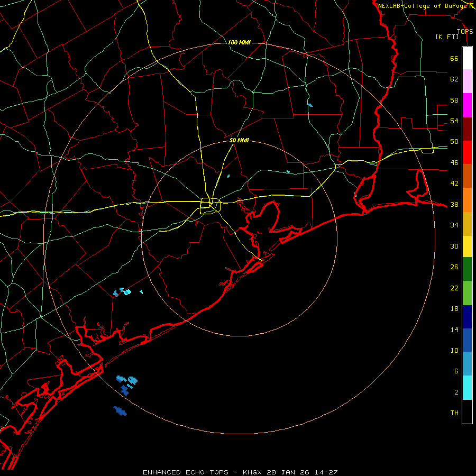This screenshot has width=476, height=476.
Task: Click the cyan 6 kft legend swatch
Action: (467, 387)
